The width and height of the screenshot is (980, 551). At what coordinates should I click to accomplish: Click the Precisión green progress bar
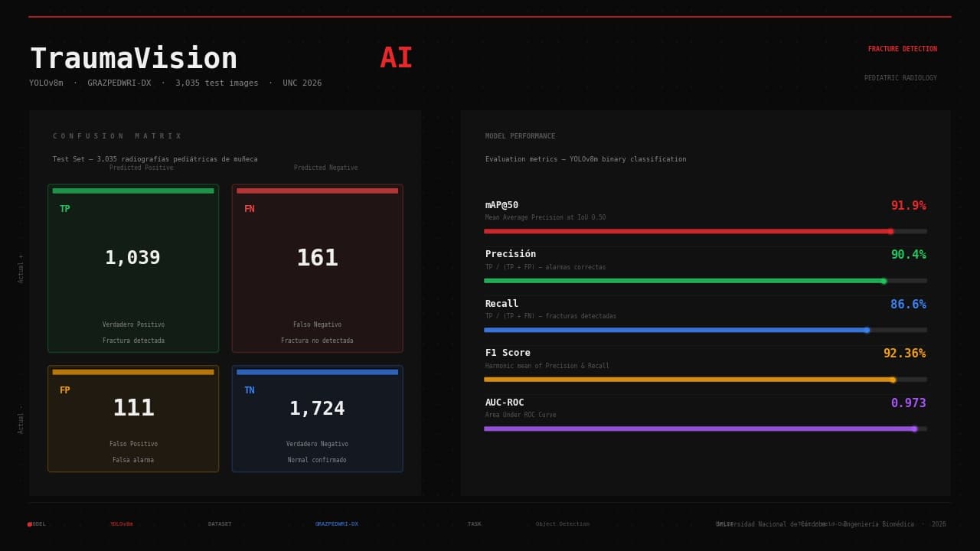point(705,281)
